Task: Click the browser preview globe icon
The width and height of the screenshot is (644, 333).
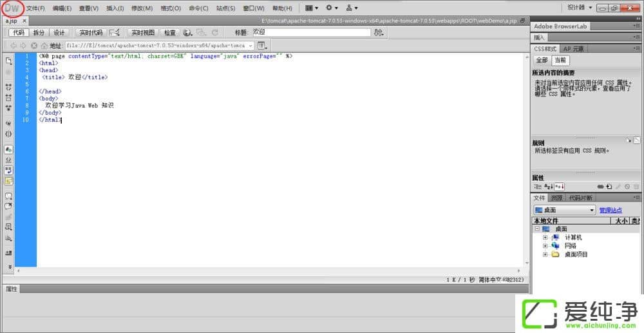Action: point(187,32)
